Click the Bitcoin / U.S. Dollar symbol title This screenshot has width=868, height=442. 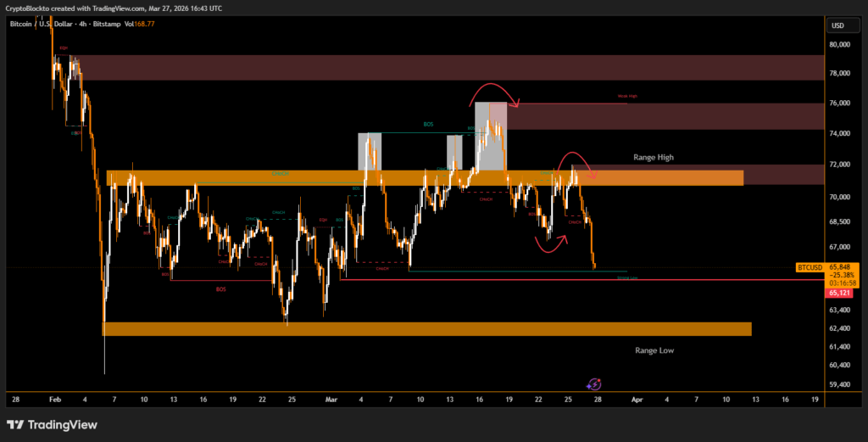click(43, 24)
